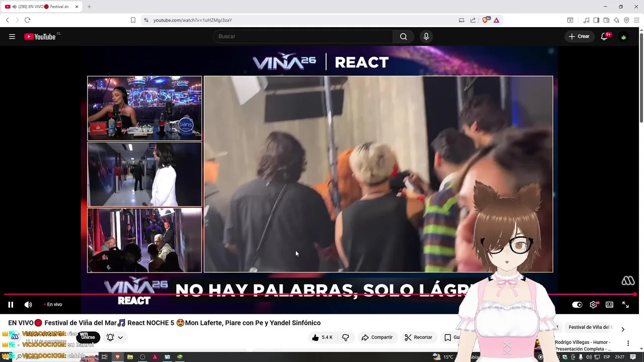Open the YouTube guide hamburger menu
This screenshot has height=362, width=644.
click(12, 36)
